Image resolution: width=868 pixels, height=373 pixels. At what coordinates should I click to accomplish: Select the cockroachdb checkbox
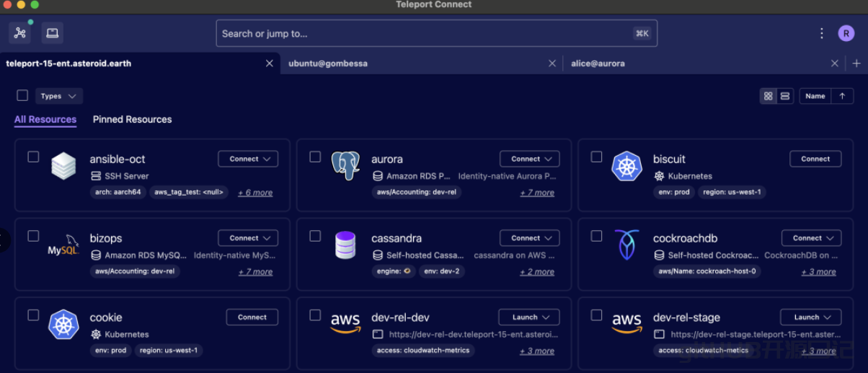coord(596,236)
